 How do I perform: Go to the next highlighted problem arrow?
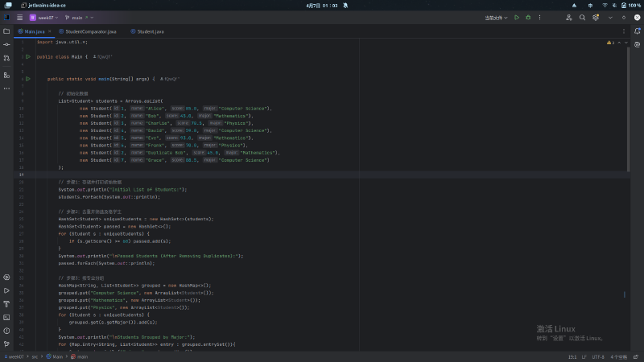pyautogui.click(x=626, y=43)
